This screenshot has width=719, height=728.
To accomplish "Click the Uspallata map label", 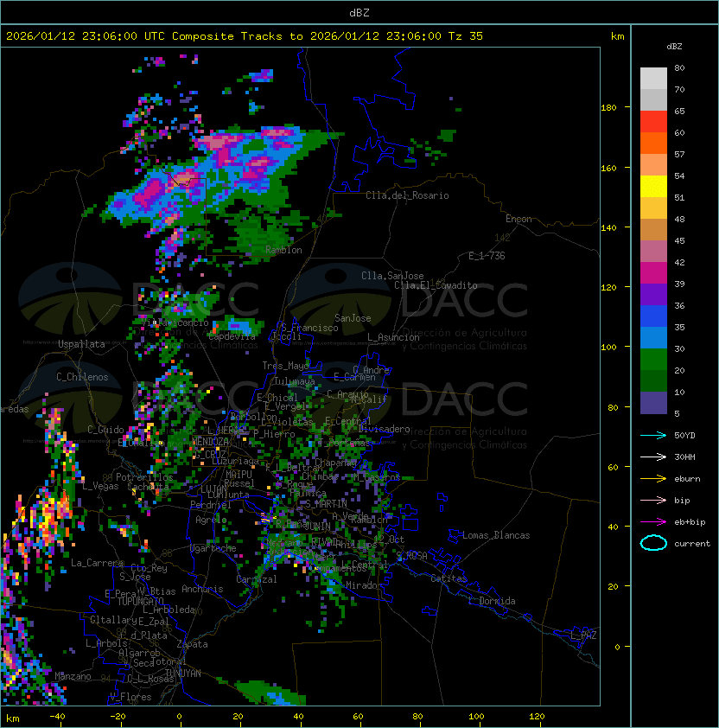I will [81, 344].
